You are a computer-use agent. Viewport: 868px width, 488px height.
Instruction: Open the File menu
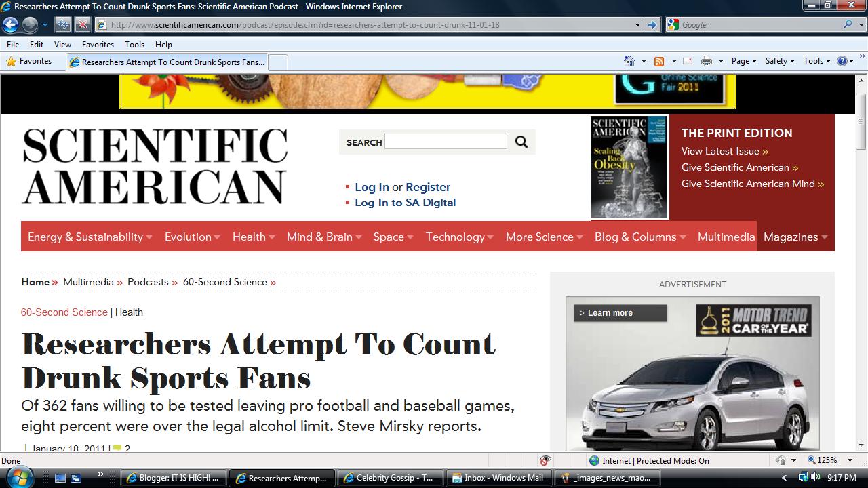pyautogui.click(x=13, y=44)
